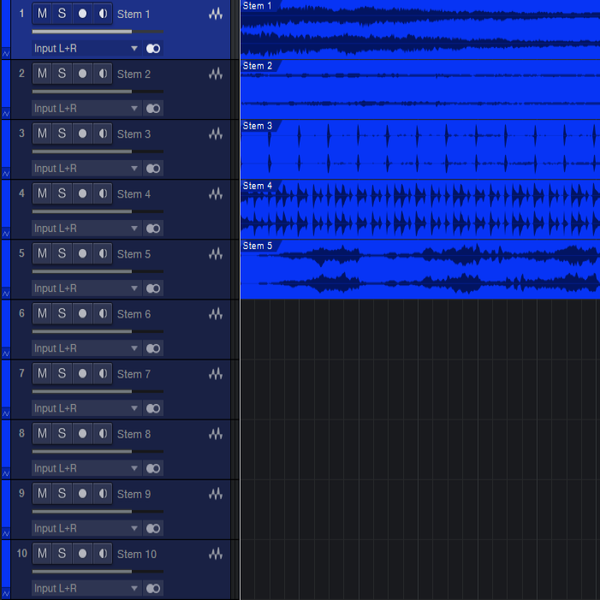The image size is (600, 600).
Task: Click the waveform icon on Stem 1
Action: tap(215, 14)
